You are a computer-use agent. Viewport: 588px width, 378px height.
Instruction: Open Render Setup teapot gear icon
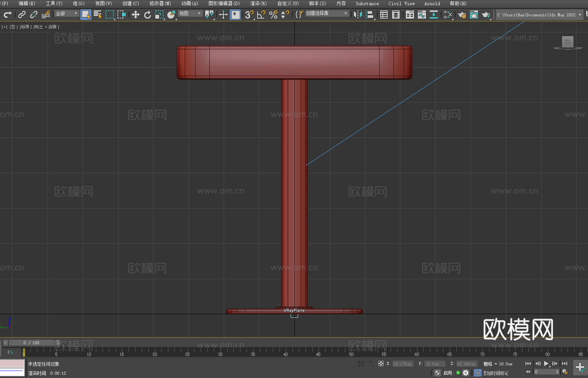pyautogui.click(x=462, y=15)
